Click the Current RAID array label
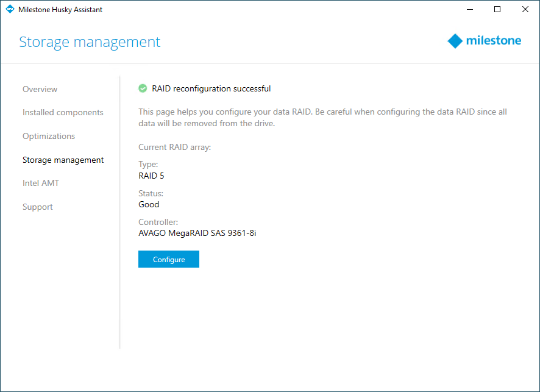 (x=174, y=147)
